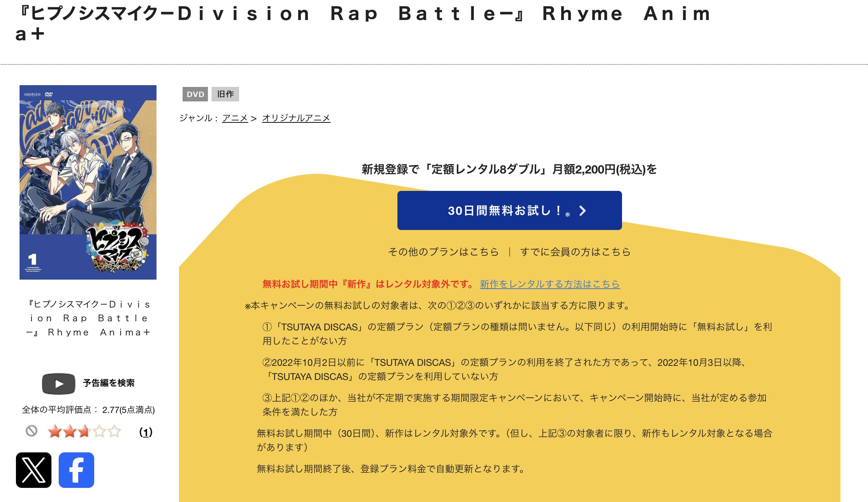Click the 無料お試し期間中（30日間） paragraph

click(x=514, y=440)
